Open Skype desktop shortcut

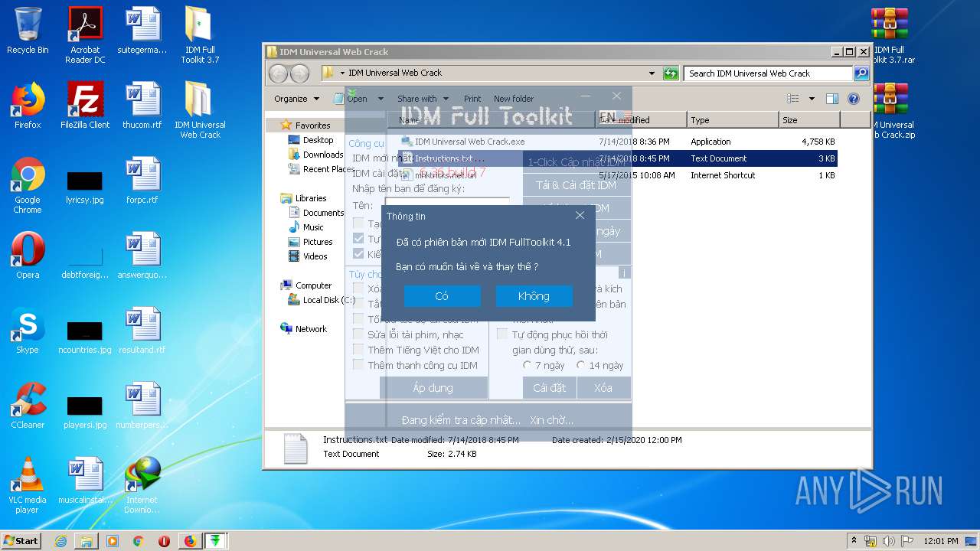coord(28,330)
